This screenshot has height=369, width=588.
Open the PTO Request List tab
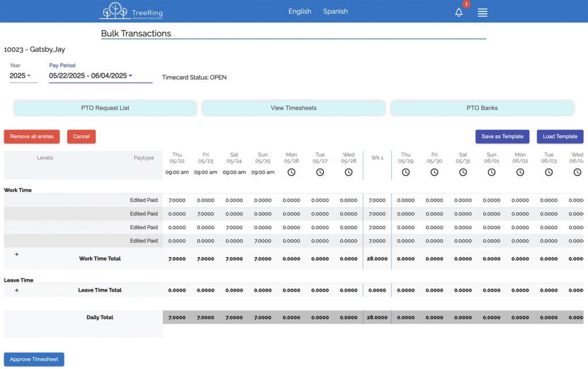[x=105, y=108]
